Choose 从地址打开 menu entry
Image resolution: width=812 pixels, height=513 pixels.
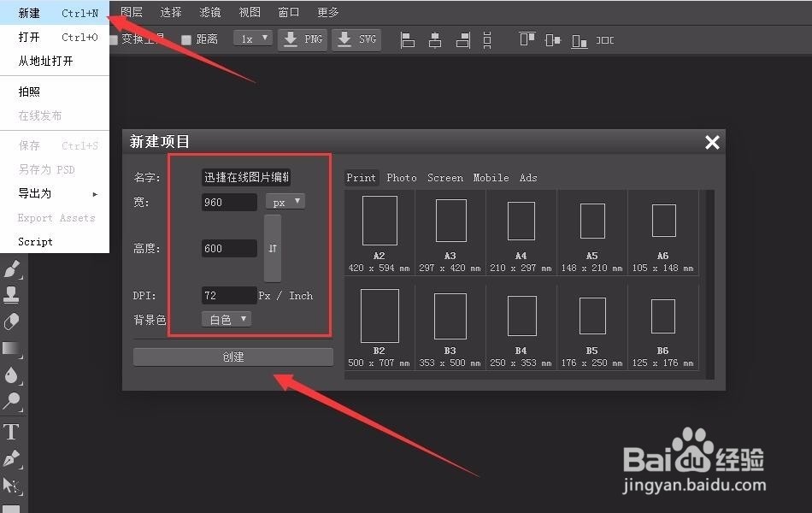pos(55,62)
